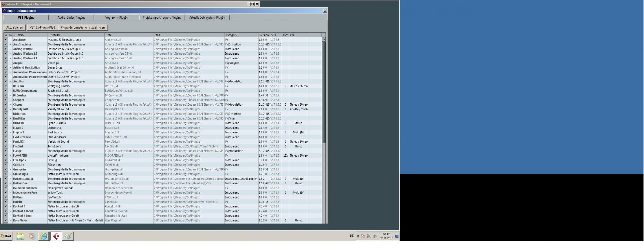Click the Ueberschall manufacturer cell
The width and height of the screenshot is (644, 250).
(55, 128)
